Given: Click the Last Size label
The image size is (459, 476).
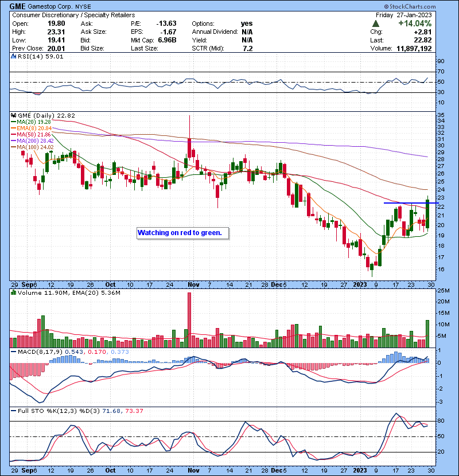Looking at the screenshot, I should click(145, 48).
